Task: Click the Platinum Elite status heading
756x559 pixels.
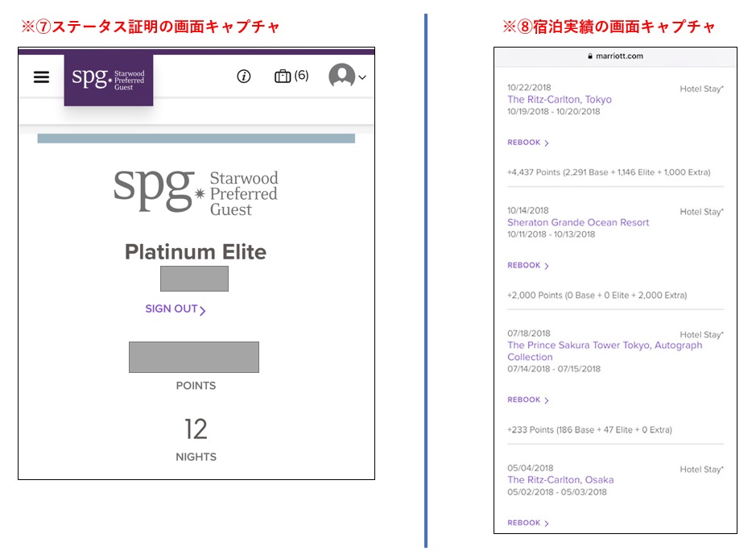Action: pos(196,252)
